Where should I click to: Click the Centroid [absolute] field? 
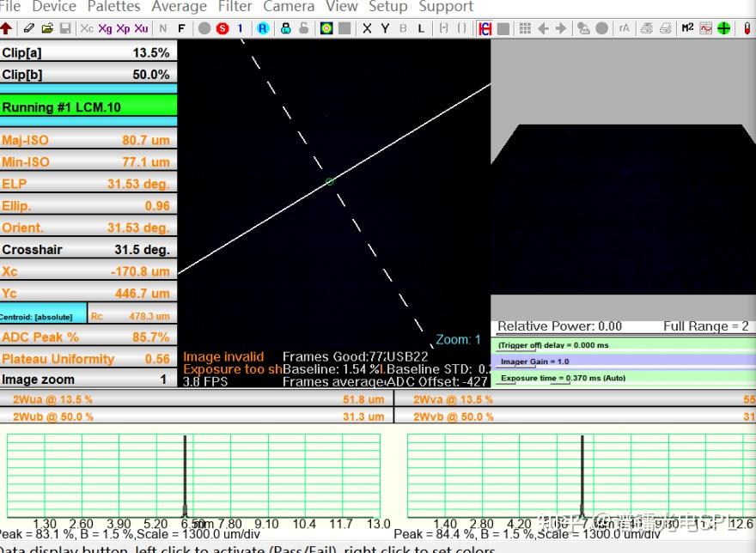(x=43, y=316)
